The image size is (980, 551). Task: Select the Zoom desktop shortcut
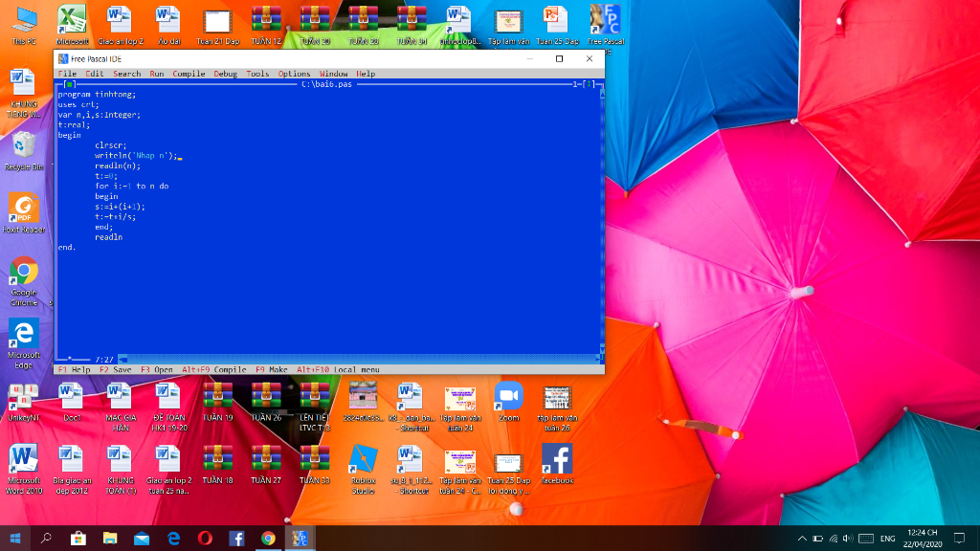pyautogui.click(x=509, y=402)
